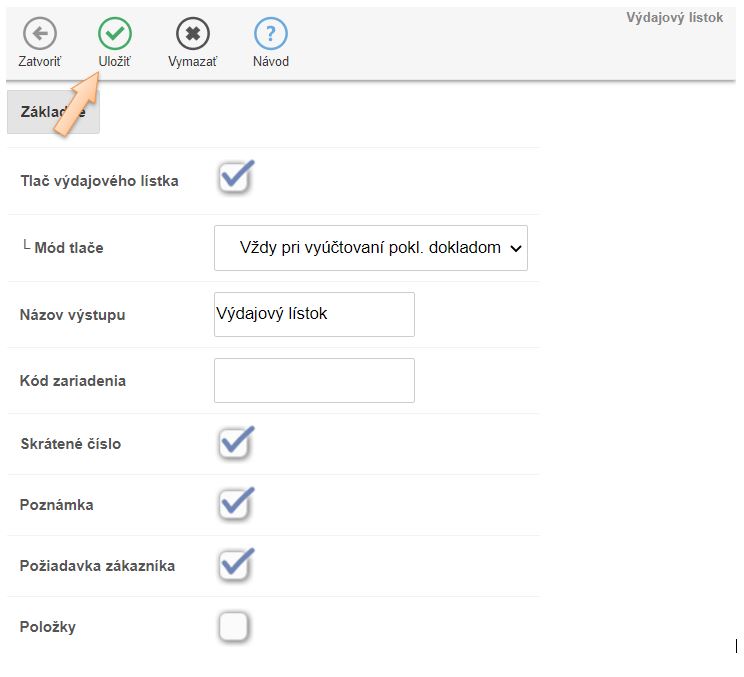The image size is (744, 677).
Task: Select the Mód tlače label text
Action: click(x=68, y=247)
